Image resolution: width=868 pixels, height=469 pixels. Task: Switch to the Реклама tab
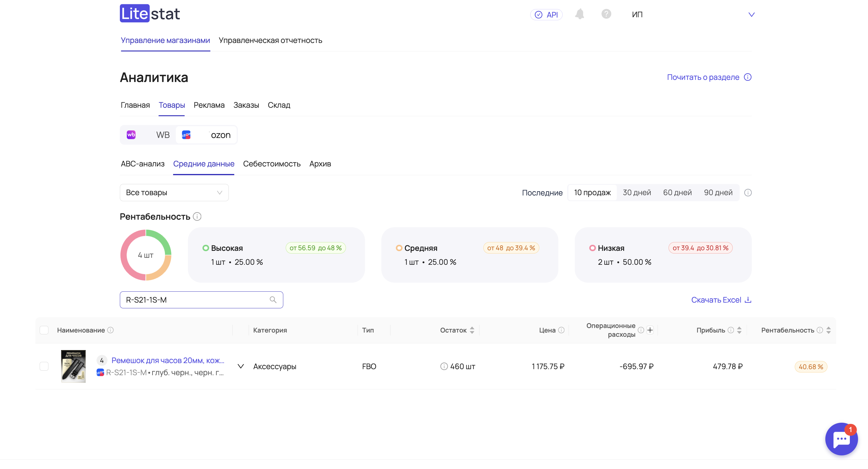coord(209,105)
